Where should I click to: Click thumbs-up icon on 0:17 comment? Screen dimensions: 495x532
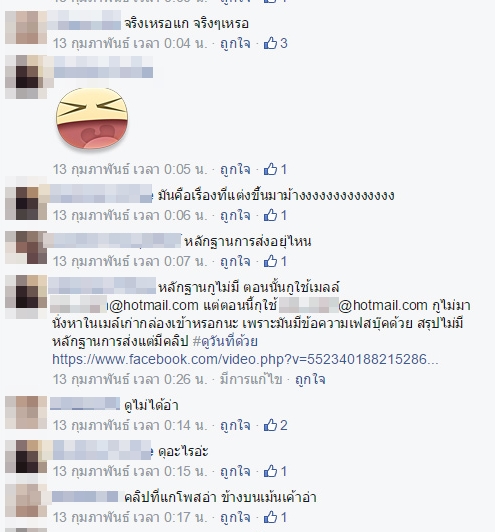(x=270, y=517)
